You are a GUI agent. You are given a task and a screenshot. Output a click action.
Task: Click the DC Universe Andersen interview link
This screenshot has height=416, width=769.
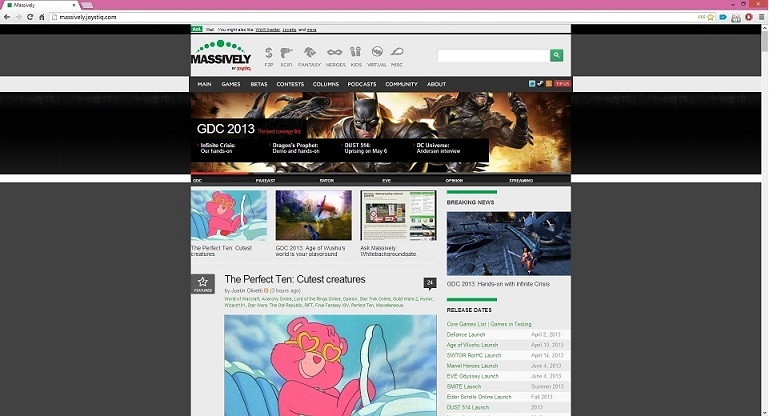[438, 148]
